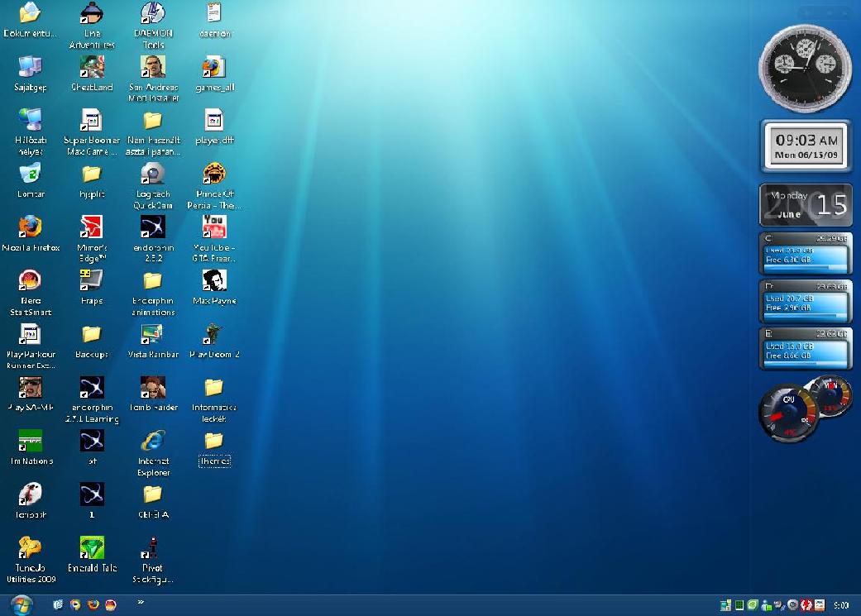Click the Mirror's Edge game shortcut

(91, 227)
